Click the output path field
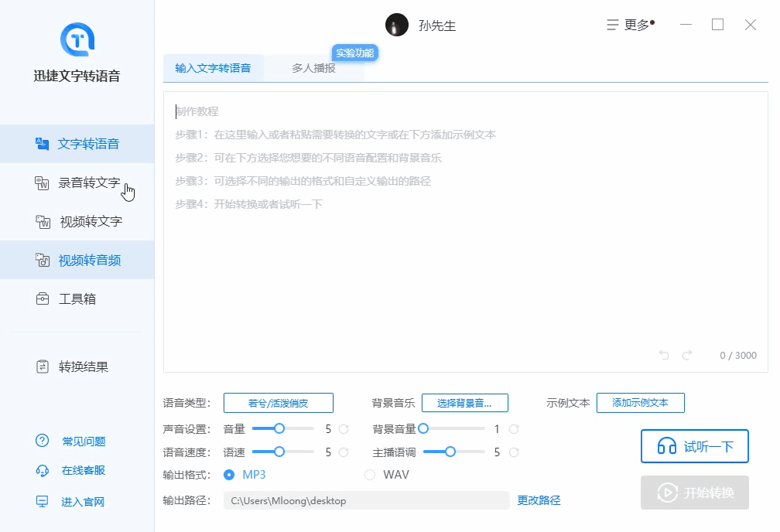This screenshot has height=532, width=780. pos(367,500)
